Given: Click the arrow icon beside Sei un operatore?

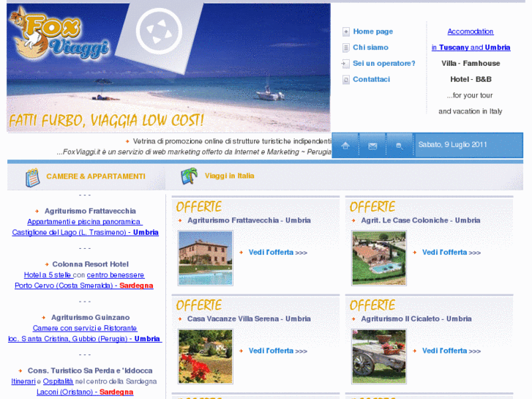Looking at the screenshot, I should coord(345,64).
